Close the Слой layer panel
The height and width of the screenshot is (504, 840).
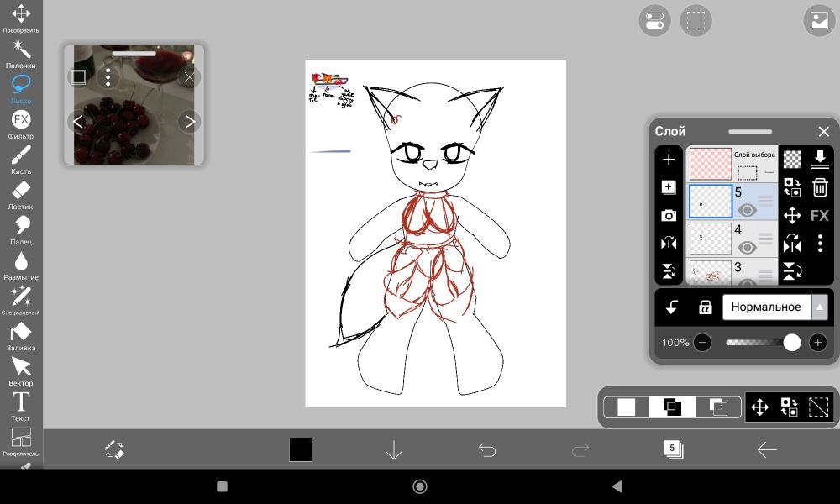click(824, 131)
